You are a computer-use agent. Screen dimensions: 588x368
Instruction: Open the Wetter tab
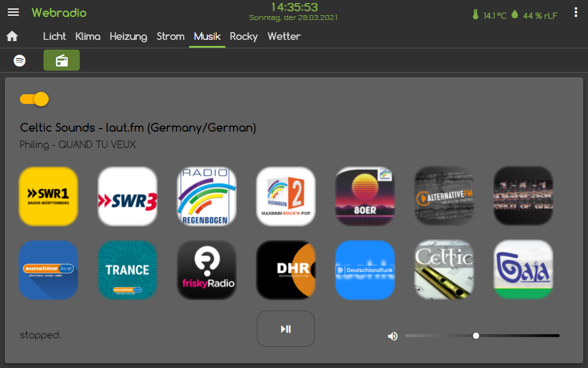pos(284,36)
